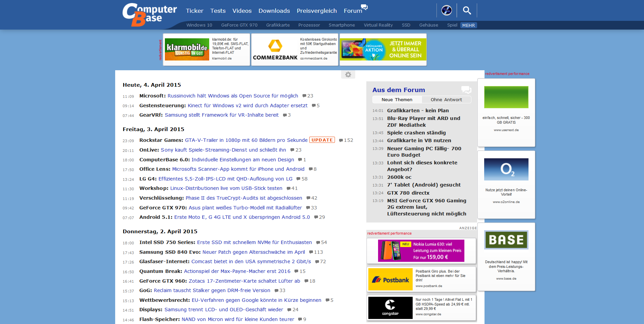Click the klarmobil.de ad banner

(x=206, y=49)
